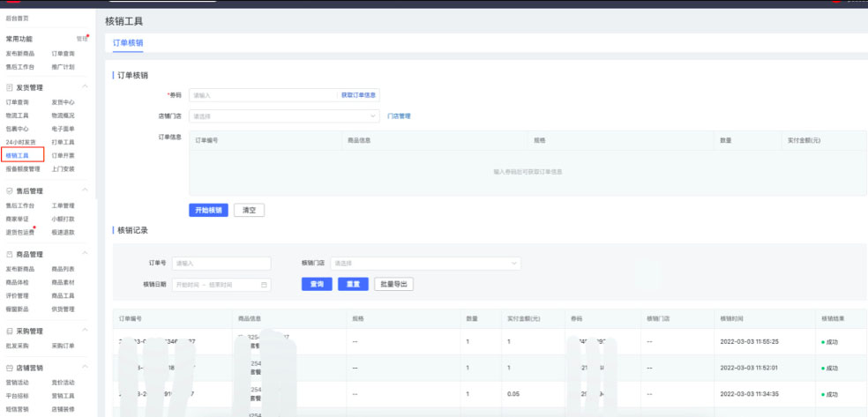Click the 采购管理 section icon in the sidebar

point(9,331)
